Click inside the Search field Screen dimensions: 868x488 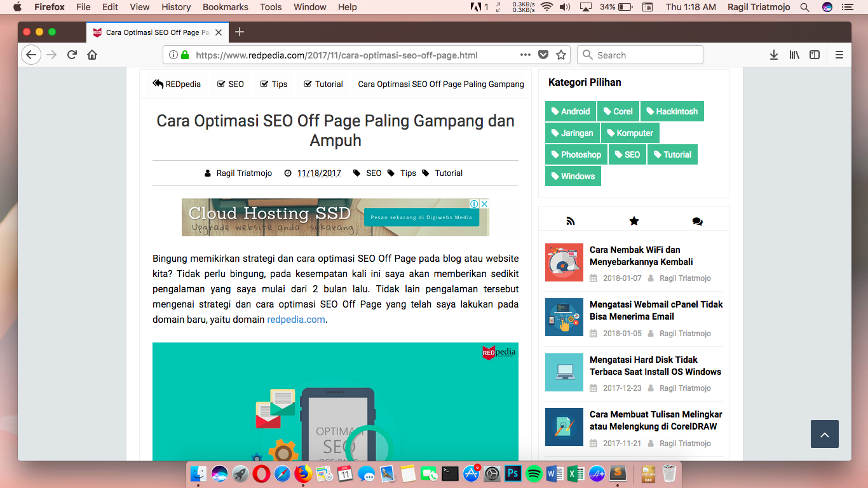pos(640,55)
